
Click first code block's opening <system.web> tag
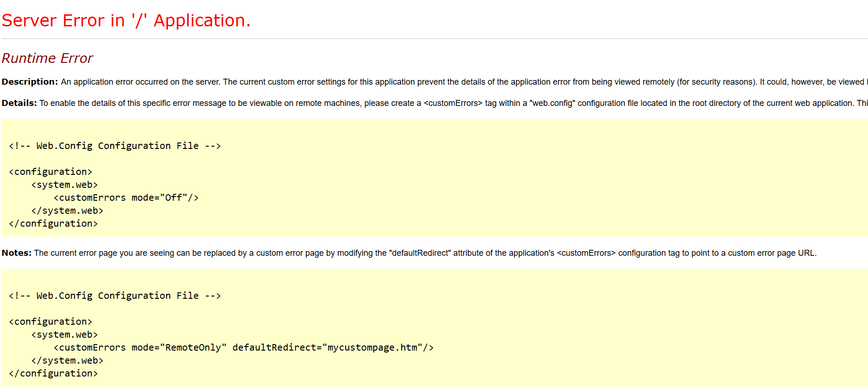click(65, 185)
